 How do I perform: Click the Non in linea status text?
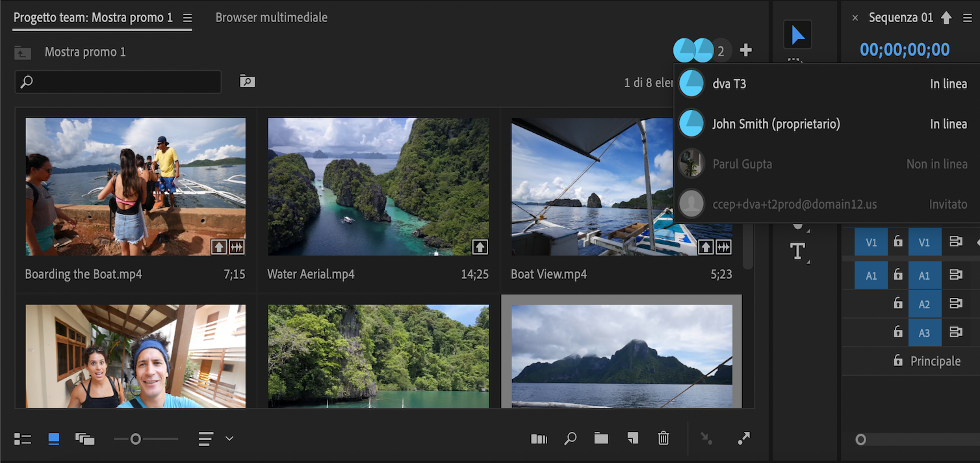(936, 164)
